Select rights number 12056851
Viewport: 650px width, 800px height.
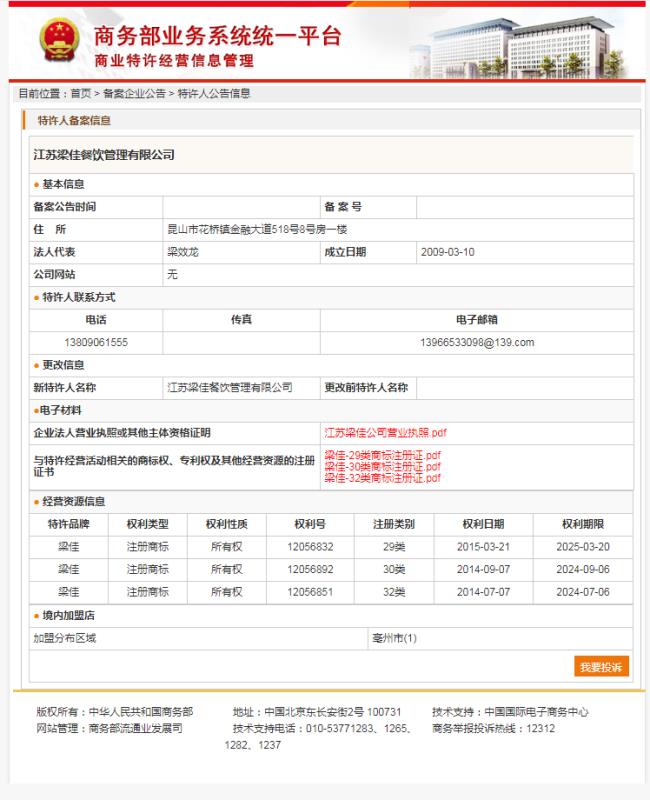310,592
